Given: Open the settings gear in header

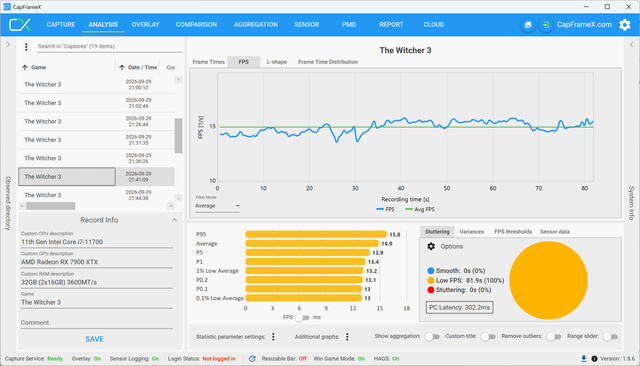Looking at the screenshot, I should [x=624, y=25].
